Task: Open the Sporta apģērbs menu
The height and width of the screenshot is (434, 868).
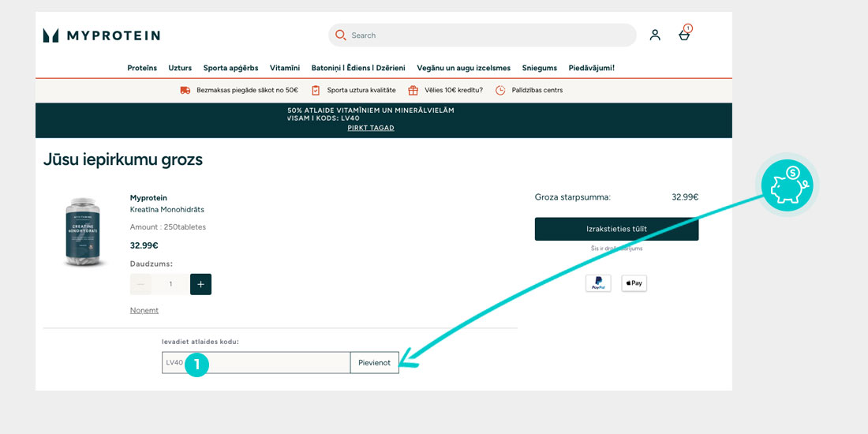Action: pyautogui.click(x=230, y=68)
